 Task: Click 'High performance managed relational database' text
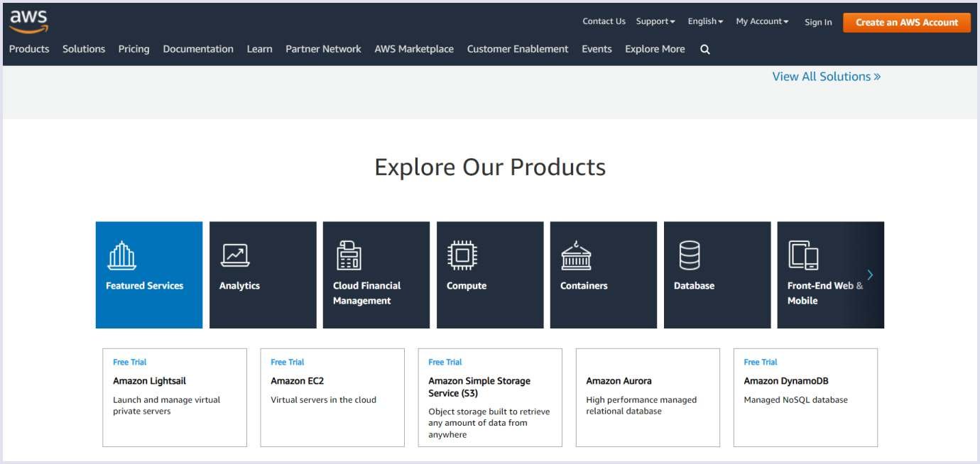641,405
